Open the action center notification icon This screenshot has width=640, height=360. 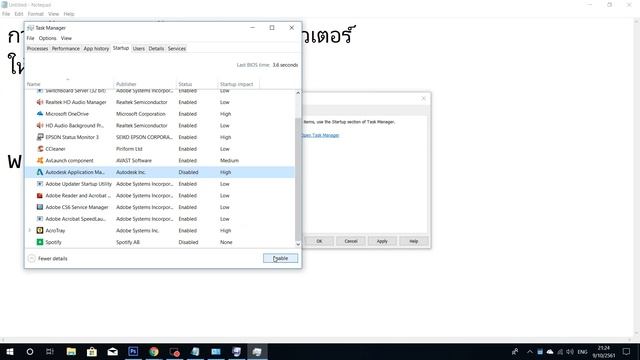626,351
